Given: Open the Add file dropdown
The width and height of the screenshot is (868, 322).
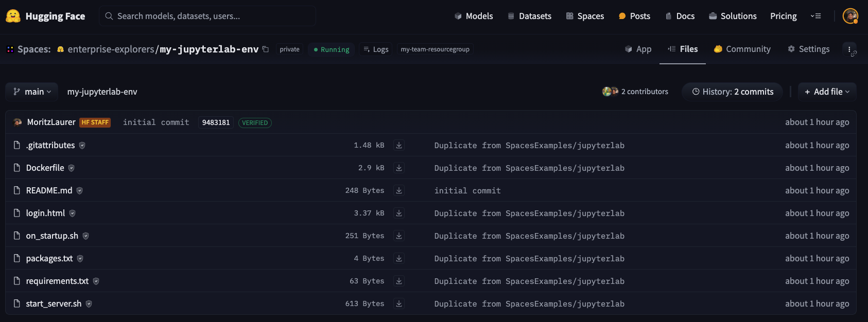Looking at the screenshot, I should [827, 92].
